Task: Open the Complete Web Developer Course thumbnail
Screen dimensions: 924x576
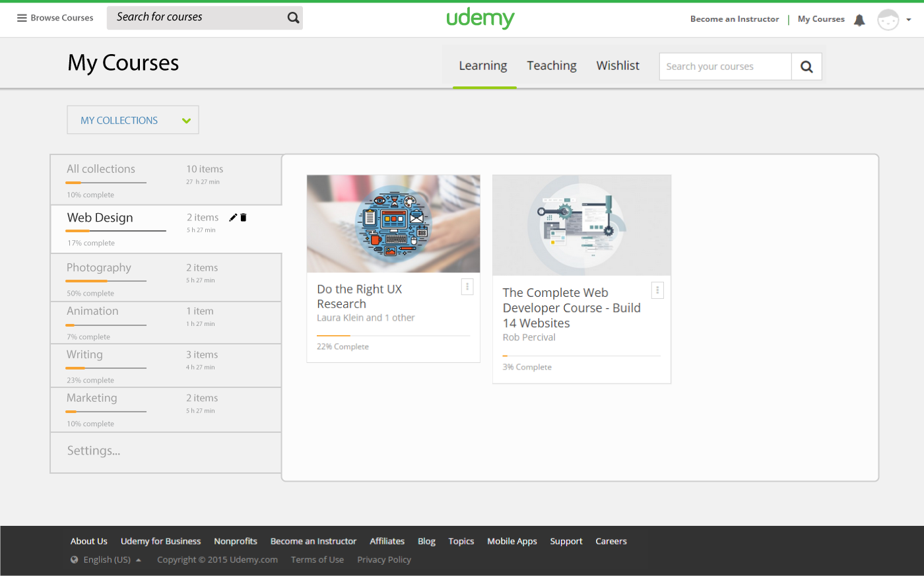Action: (x=581, y=225)
